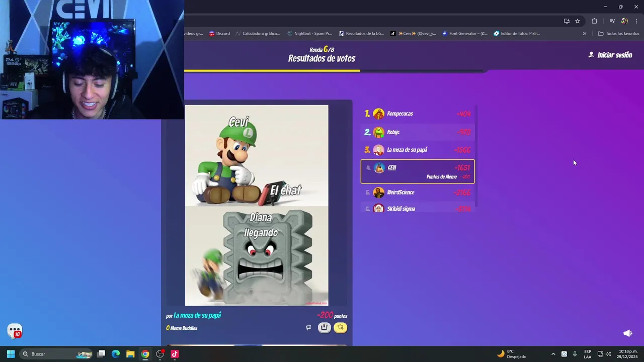Click Robyc's avatar icon
Viewport: 644px width, 362px height.
[x=379, y=132]
